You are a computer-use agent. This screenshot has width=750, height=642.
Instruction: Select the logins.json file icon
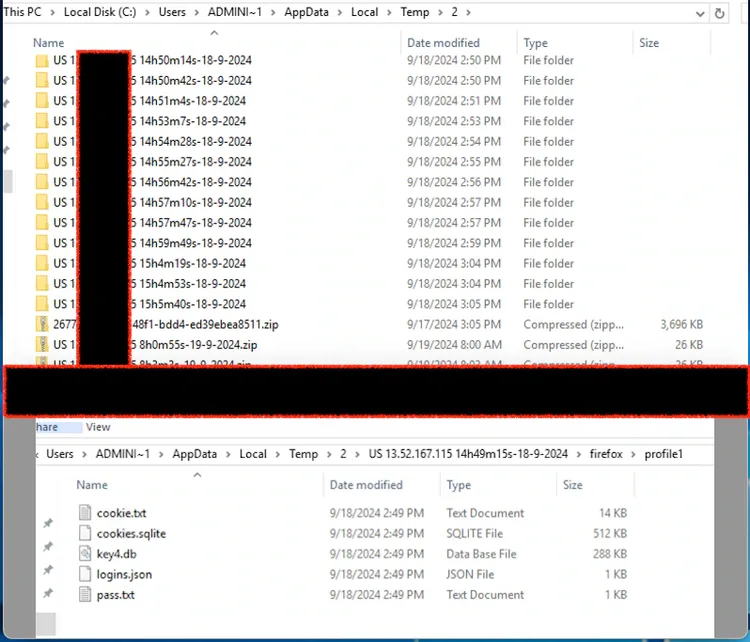(85, 575)
